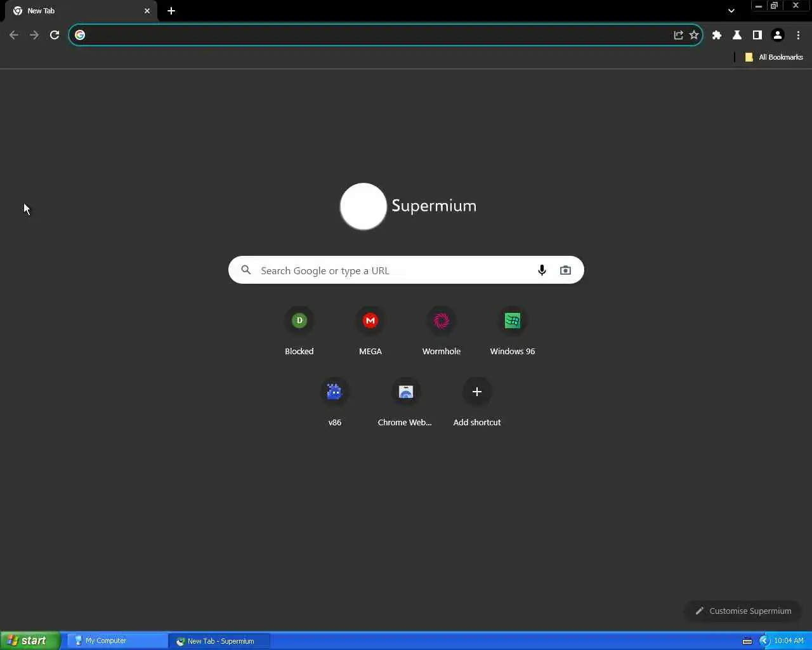The width and height of the screenshot is (812, 650).
Task: Bookmark this tab with the star icon
Action: [x=694, y=35]
